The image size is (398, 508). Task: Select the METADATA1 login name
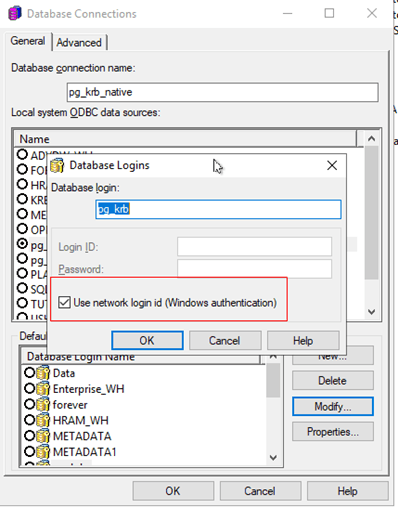click(85, 452)
